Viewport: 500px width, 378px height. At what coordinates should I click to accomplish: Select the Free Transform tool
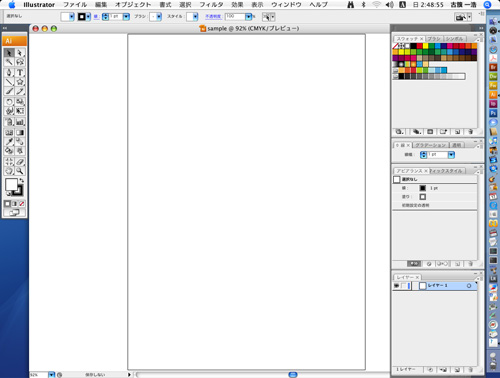20,111
